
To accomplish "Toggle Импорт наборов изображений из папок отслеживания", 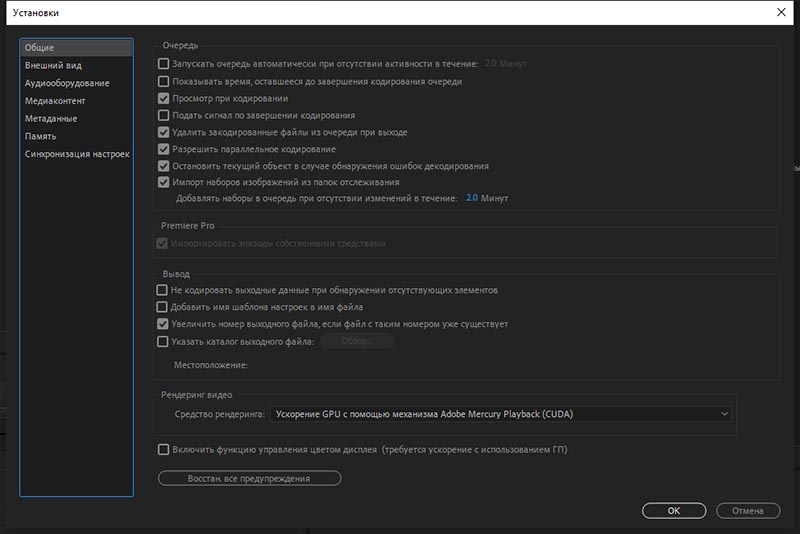I will [164, 183].
